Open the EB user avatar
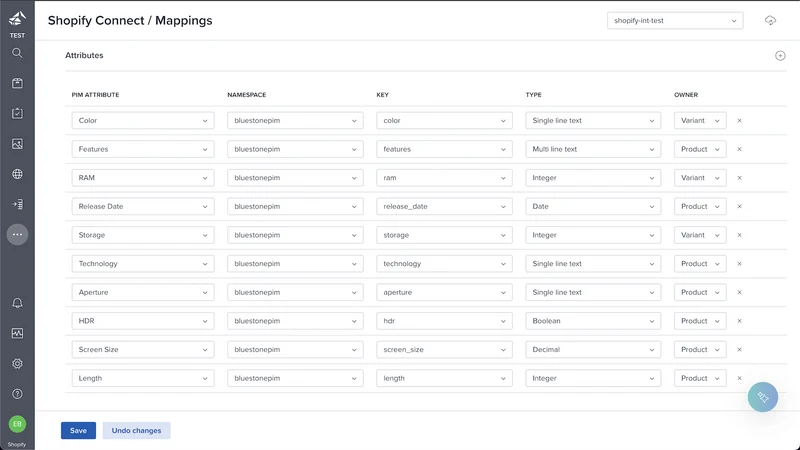The height and width of the screenshot is (450, 800). (17, 424)
